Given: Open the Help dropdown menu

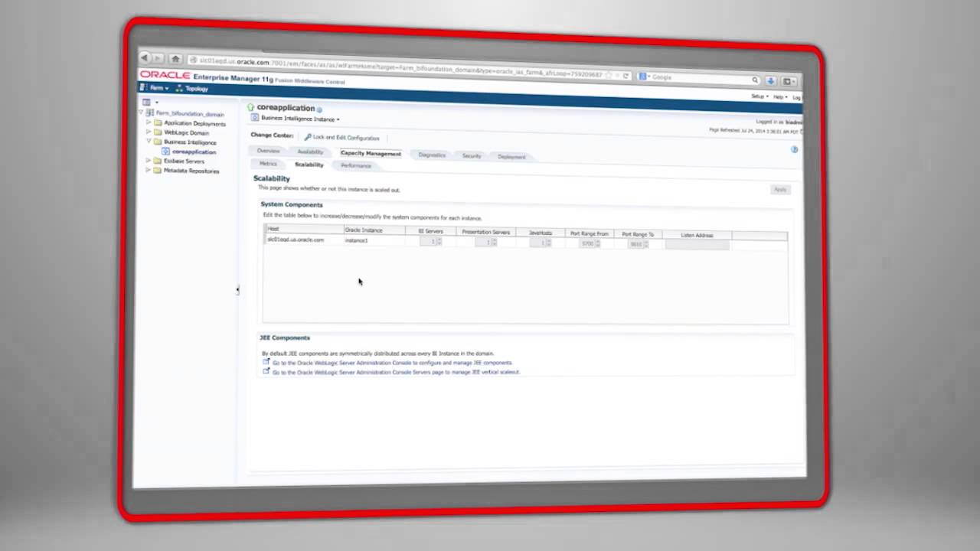Looking at the screenshot, I should click(779, 97).
